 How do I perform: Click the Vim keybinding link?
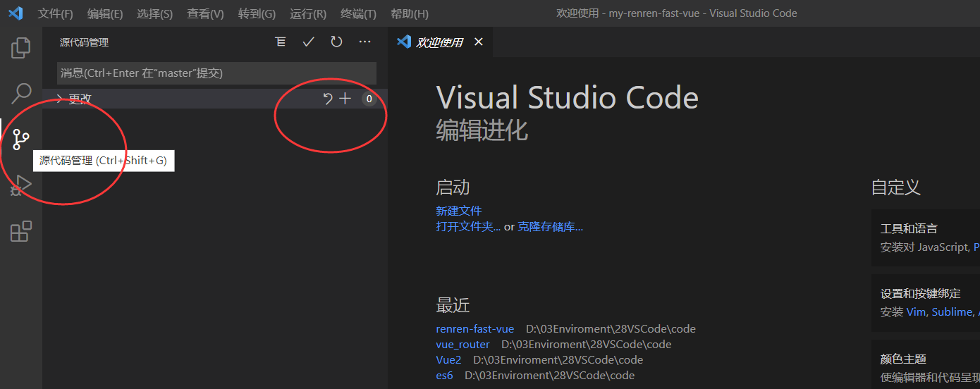click(916, 311)
